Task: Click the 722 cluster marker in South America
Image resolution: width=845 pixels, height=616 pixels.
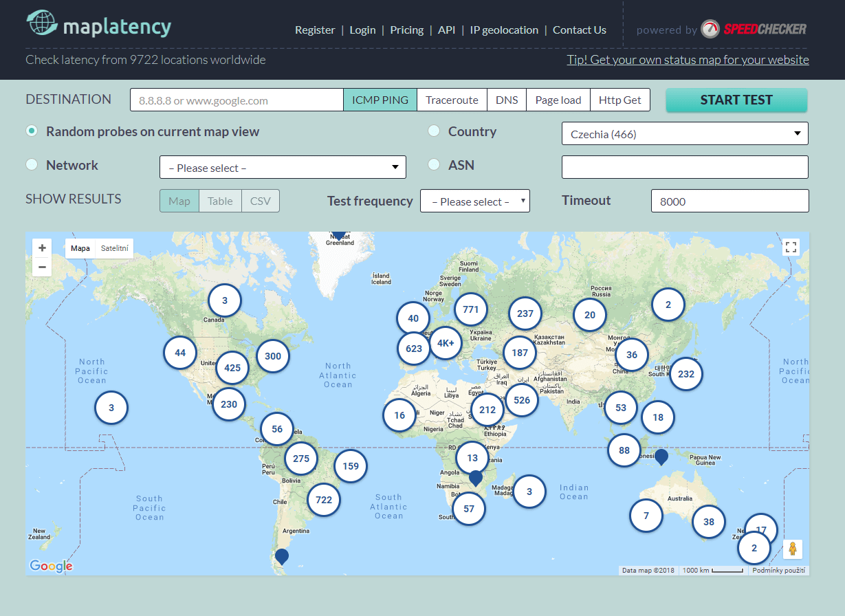Action: click(x=324, y=500)
